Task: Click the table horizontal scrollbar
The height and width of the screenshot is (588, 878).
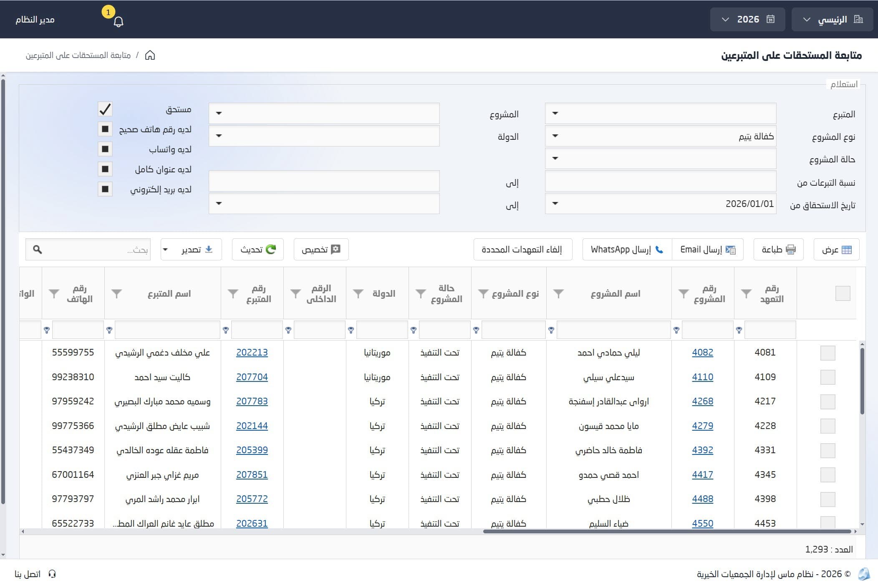Action: [667, 532]
